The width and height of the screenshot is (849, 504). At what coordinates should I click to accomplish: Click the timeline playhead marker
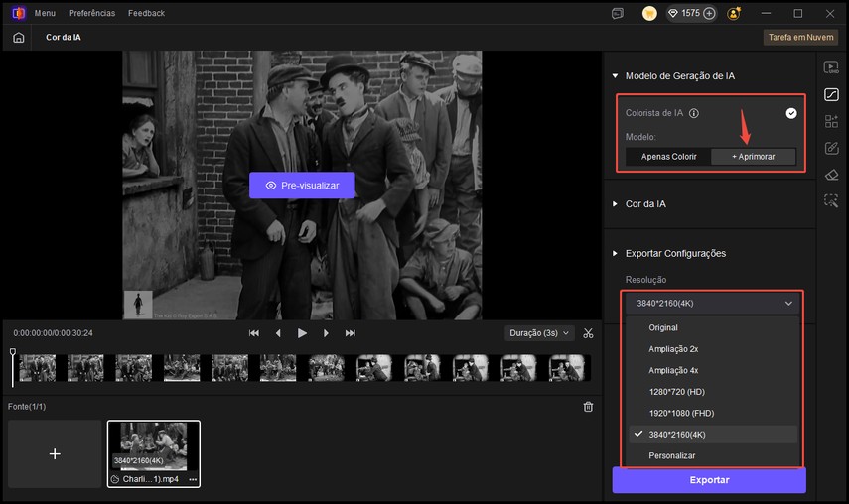click(13, 353)
